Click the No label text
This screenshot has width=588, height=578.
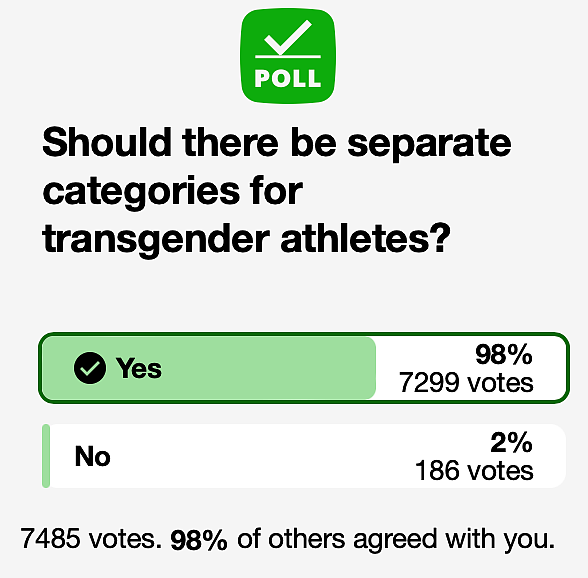pos(93,456)
